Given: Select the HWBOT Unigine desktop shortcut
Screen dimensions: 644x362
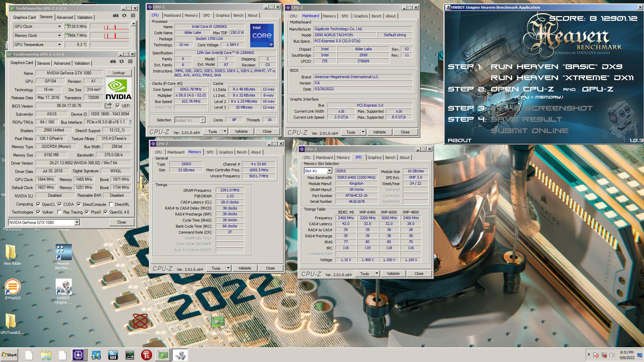Looking at the screenshot, I should (x=63, y=292).
